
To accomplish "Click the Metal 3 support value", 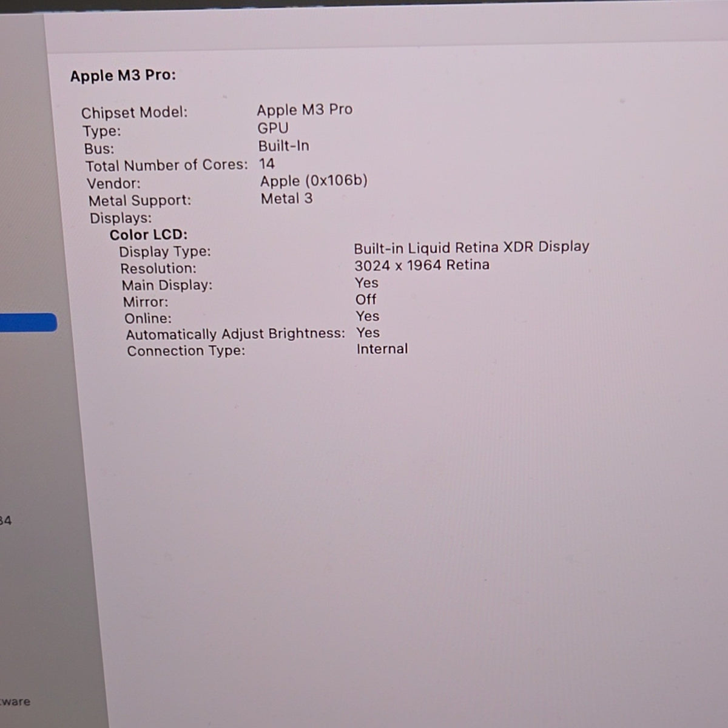I will [287, 198].
